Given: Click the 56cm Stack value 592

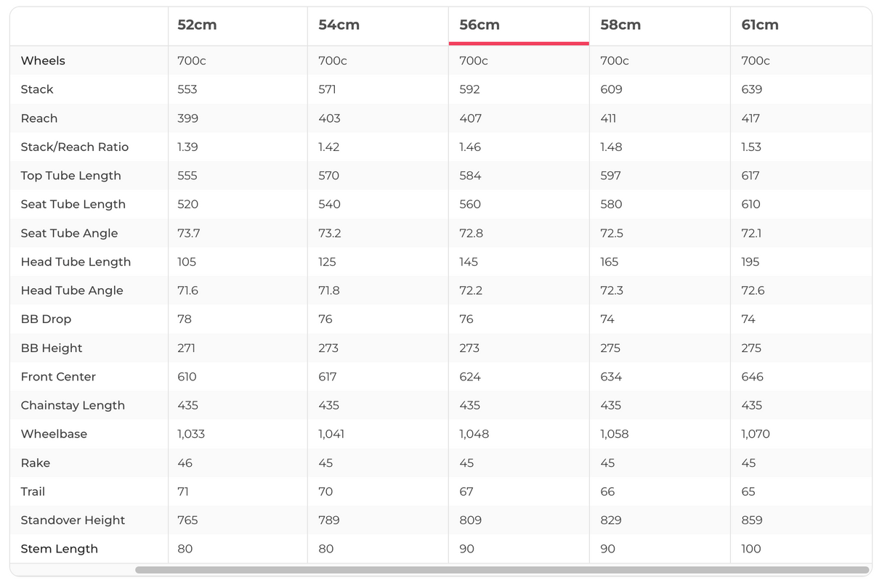Looking at the screenshot, I should pyautogui.click(x=469, y=89).
